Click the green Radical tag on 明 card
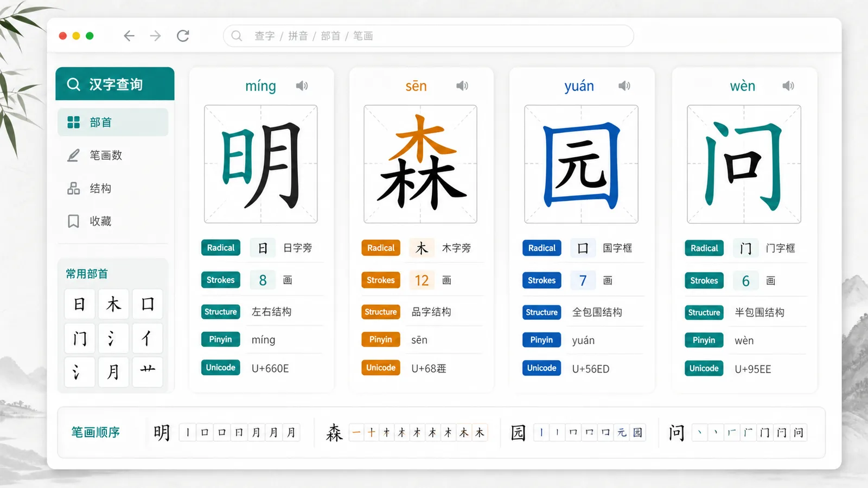The height and width of the screenshot is (488, 868). (221, 248)
